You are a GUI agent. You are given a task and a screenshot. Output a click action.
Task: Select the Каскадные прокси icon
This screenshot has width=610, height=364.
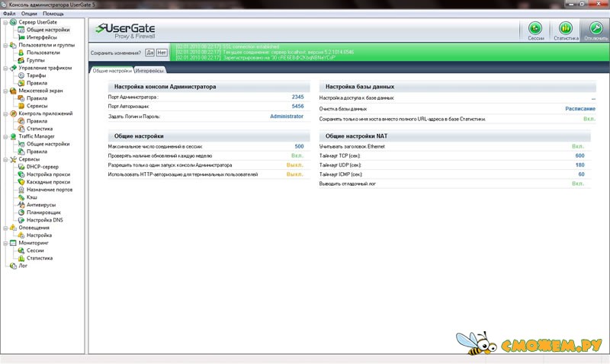[x=21, y=182]
